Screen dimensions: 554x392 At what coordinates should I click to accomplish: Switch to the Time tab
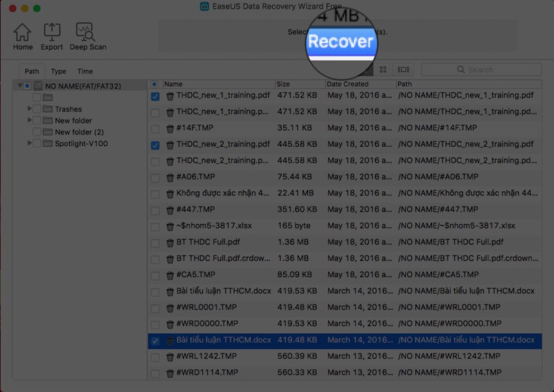tap(85, 71)
